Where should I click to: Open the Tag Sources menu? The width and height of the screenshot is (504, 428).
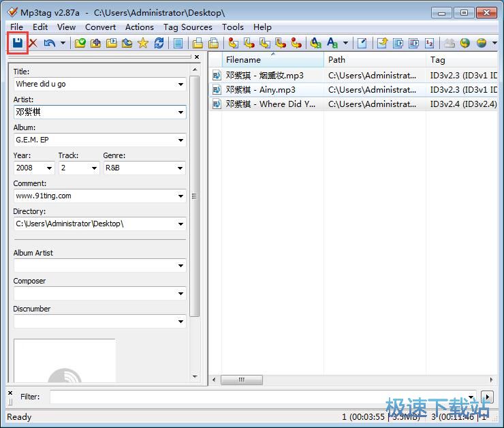(188, 27)
